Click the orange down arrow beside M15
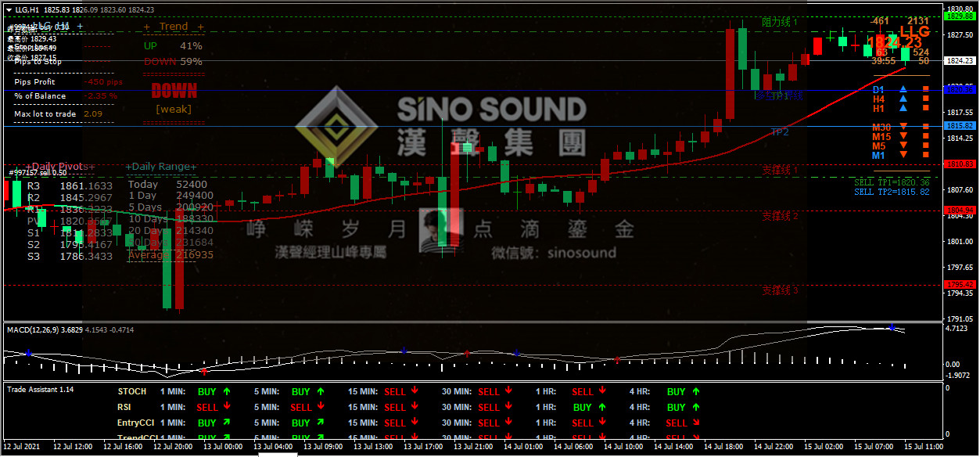The height and width of the screenshot is (457, 980). [903, 137]
